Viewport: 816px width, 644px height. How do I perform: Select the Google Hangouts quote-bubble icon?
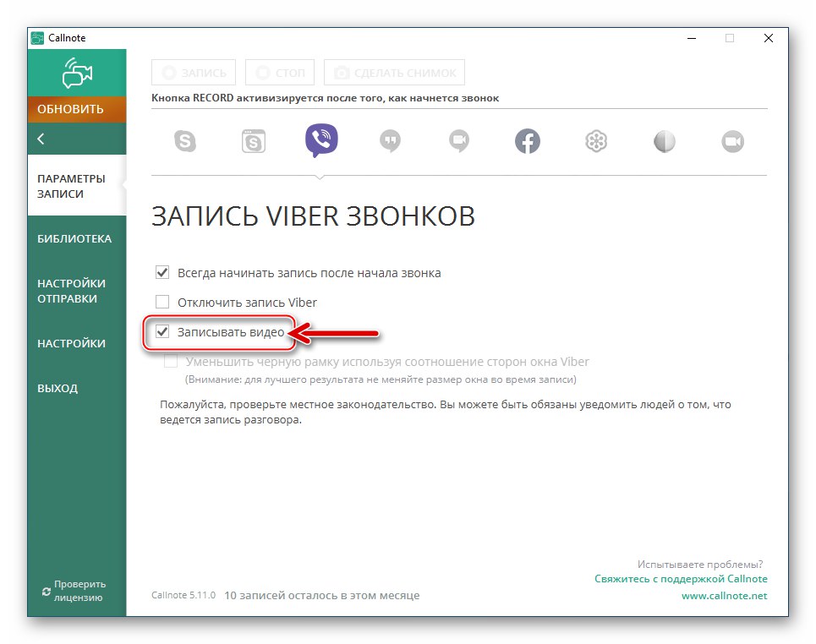click(x=391, y=141)
